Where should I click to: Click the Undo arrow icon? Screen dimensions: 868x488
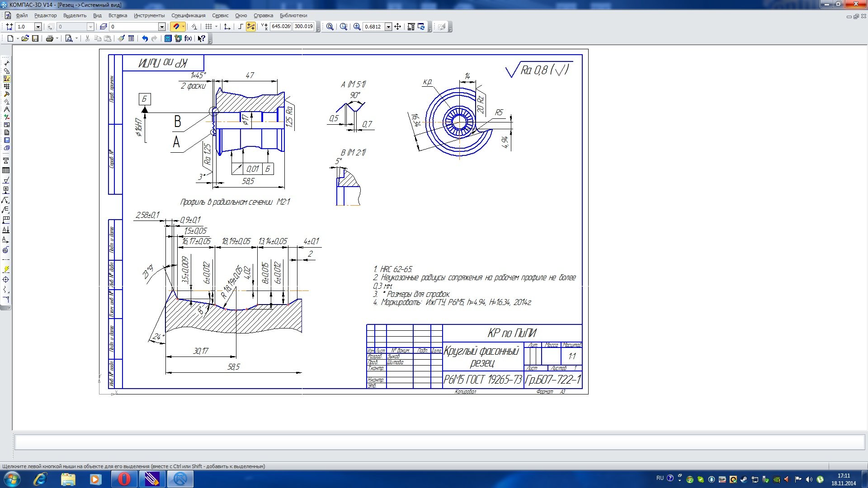(x=145, y=38)
